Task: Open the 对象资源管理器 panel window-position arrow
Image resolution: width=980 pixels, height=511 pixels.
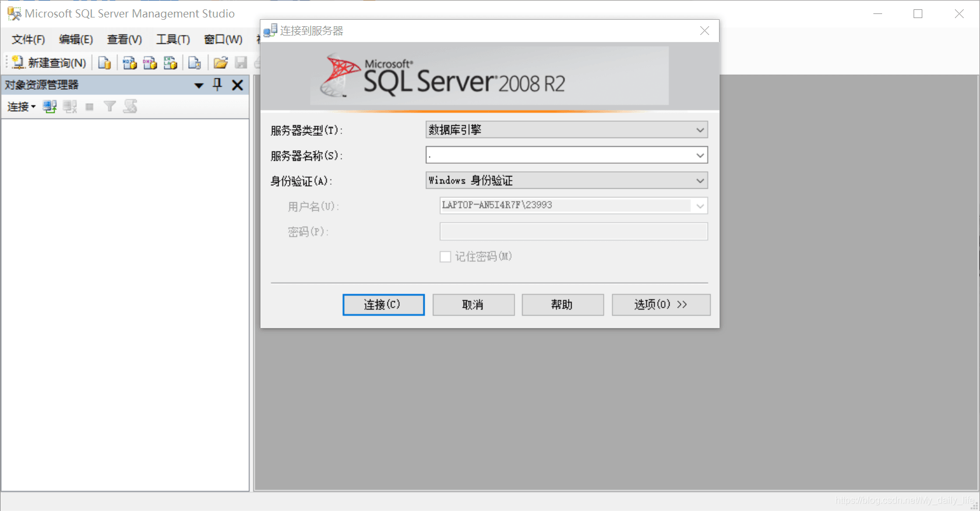Action: (199, 86)
